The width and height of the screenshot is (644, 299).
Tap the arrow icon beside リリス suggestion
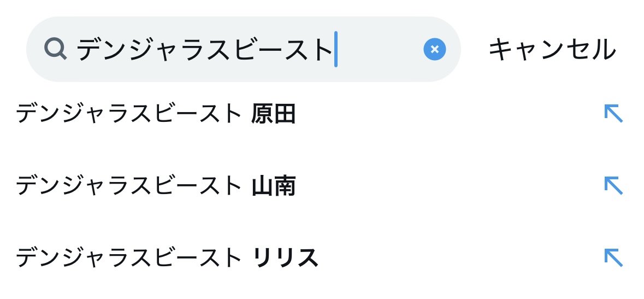(613, 257)
